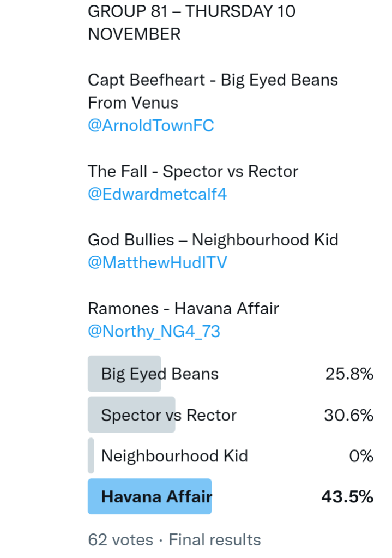Click the "Final results" label
The height and width of the screenshot is (558, 392).
click(x=214, y=540)
